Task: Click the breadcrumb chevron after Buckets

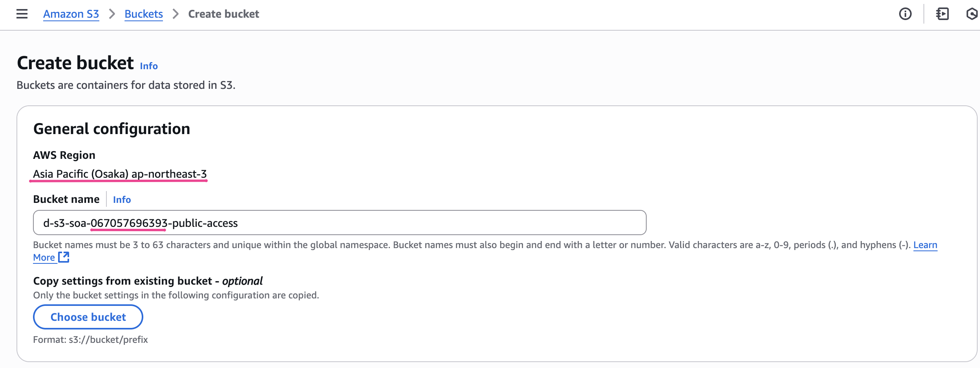Action: tap(176, 14)
